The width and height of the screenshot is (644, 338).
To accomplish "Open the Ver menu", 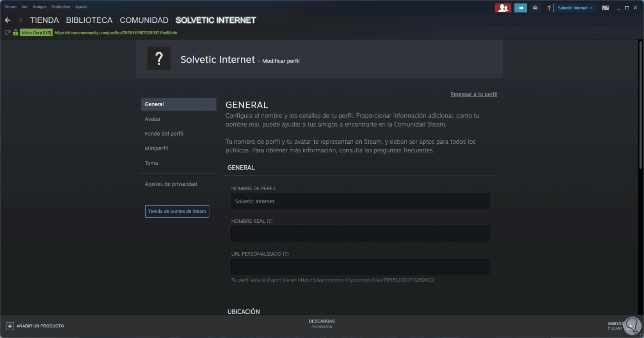I will [x=25, y=7].
